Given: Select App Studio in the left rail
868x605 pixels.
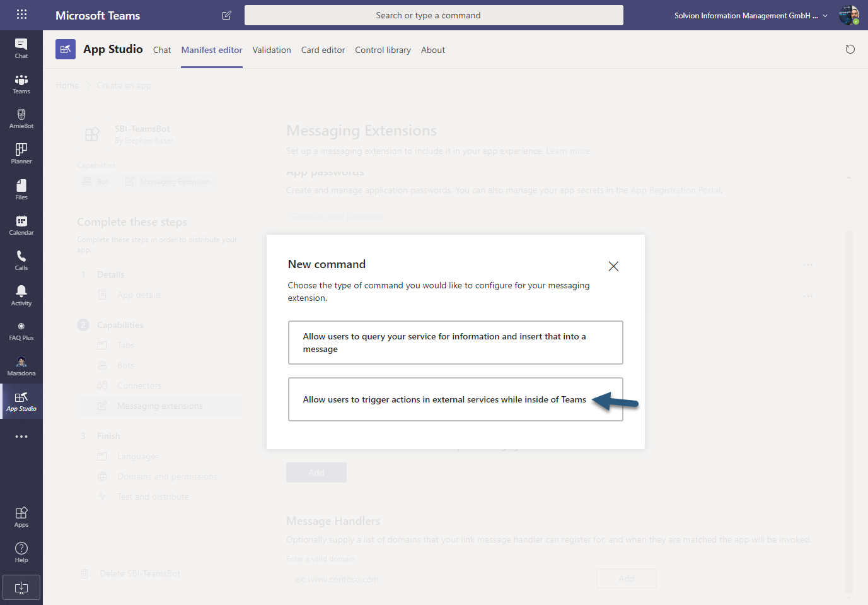Looking at the screenshot, I should [21, 401].
